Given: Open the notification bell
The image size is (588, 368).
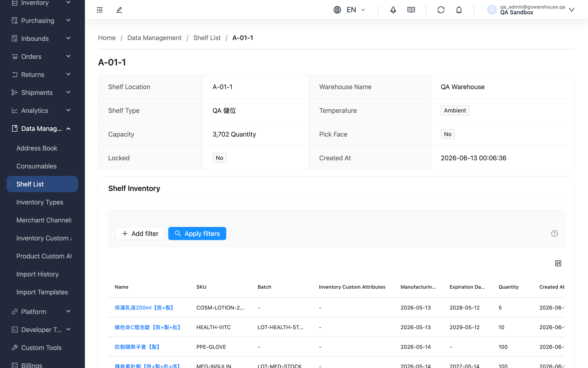Looking at the screenshot, I should coord(459,10).
